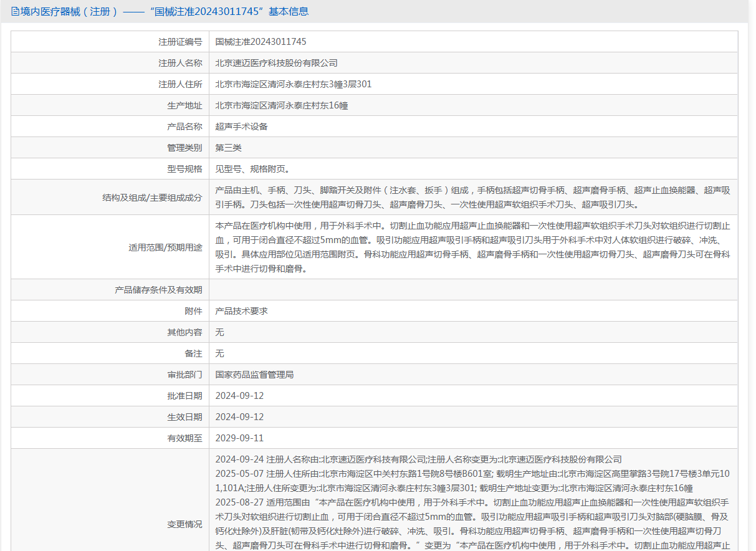This screenshot has width=756, height=551.
Task: Click the document icon beside the page title
Action: pyautogui.click(x=15, y=11)
